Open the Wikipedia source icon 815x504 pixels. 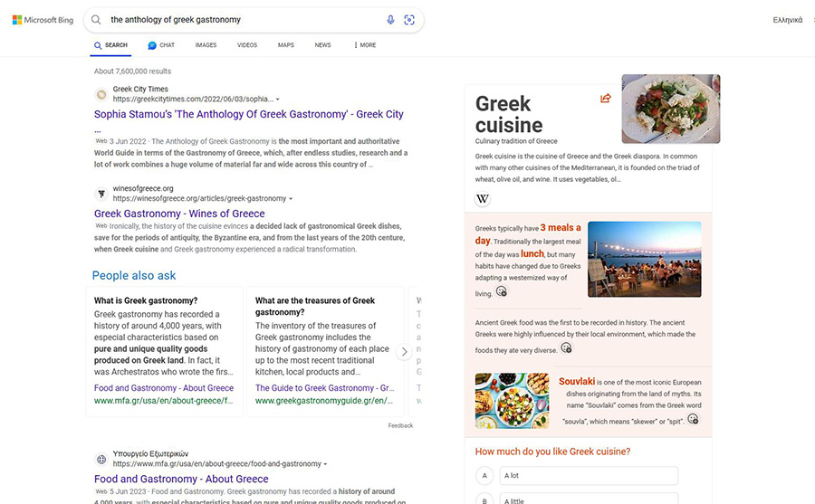tap(483, 199)
